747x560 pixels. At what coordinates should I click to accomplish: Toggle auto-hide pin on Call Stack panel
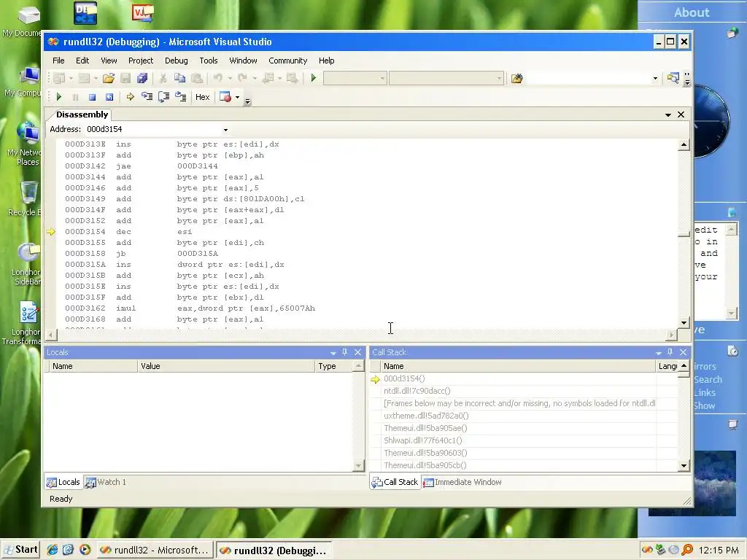tap(670, 352)
